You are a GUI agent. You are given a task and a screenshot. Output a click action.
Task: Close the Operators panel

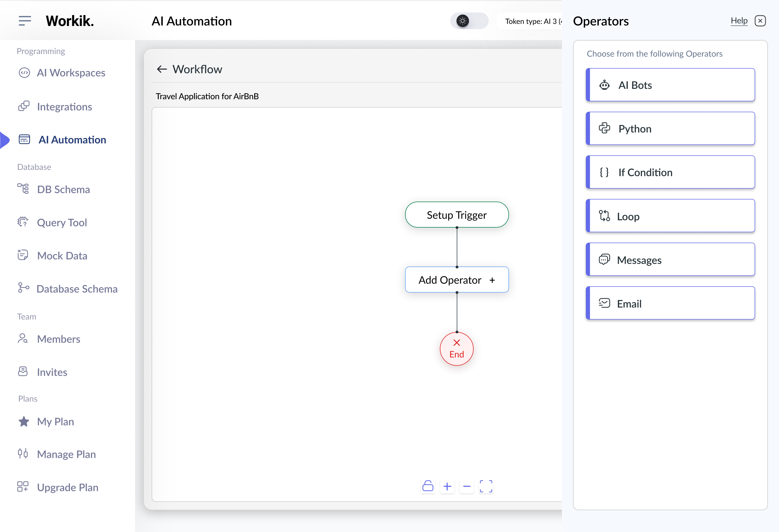point(760,21)
